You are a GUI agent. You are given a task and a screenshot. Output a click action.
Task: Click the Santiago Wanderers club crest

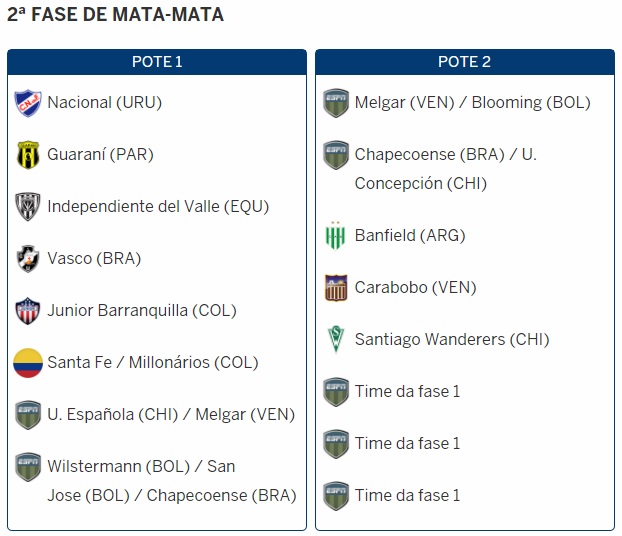[x=336, y=340]
